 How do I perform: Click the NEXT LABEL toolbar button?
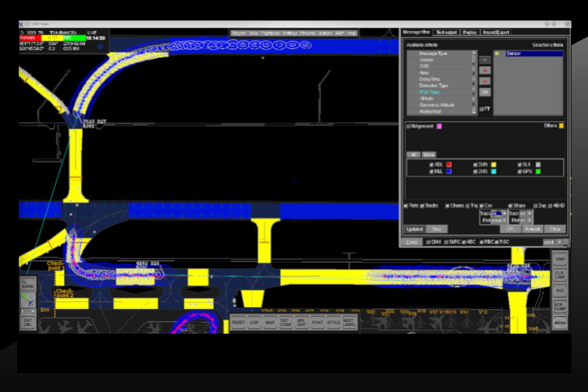349,322
